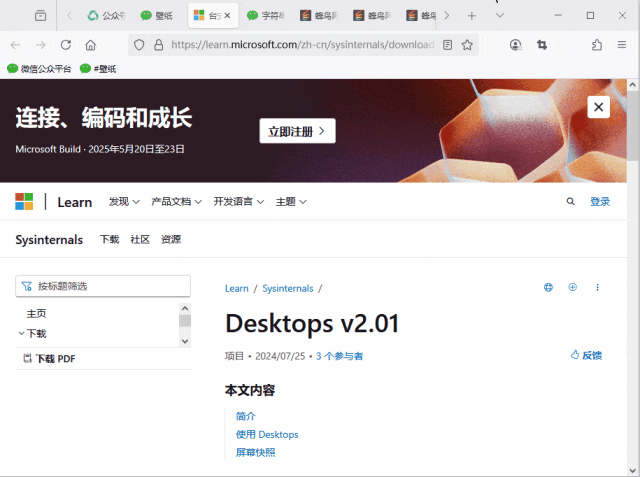Viewport: 640px width, 477px height.
Task: Click the 按标题筛选 filter input field
Action: point(103,286)
